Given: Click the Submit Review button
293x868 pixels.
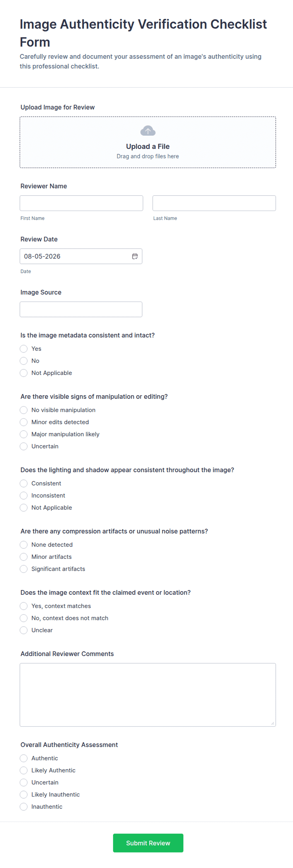Looking at the screenshot, I should [148, 843].
